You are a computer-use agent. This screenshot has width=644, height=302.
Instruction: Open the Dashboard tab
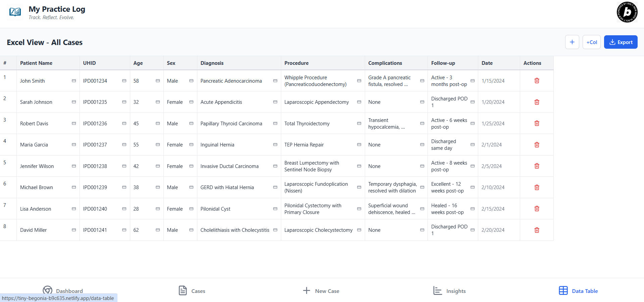63,291
